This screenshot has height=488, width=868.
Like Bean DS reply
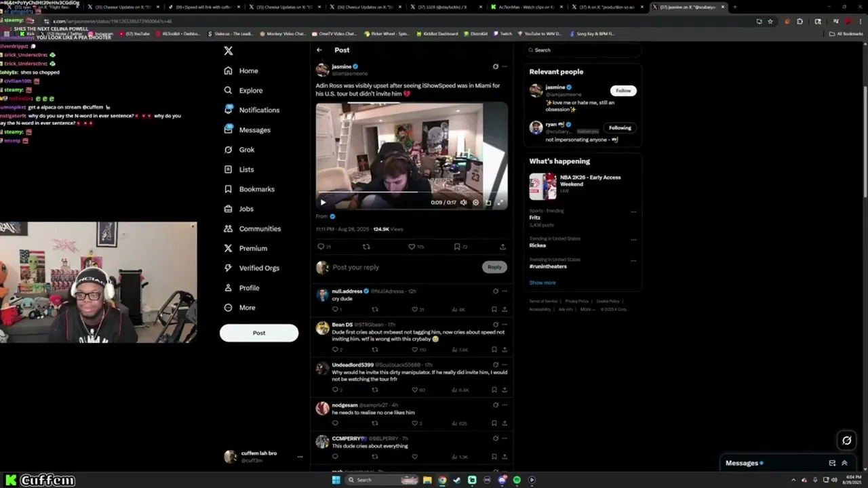point(414,350)
